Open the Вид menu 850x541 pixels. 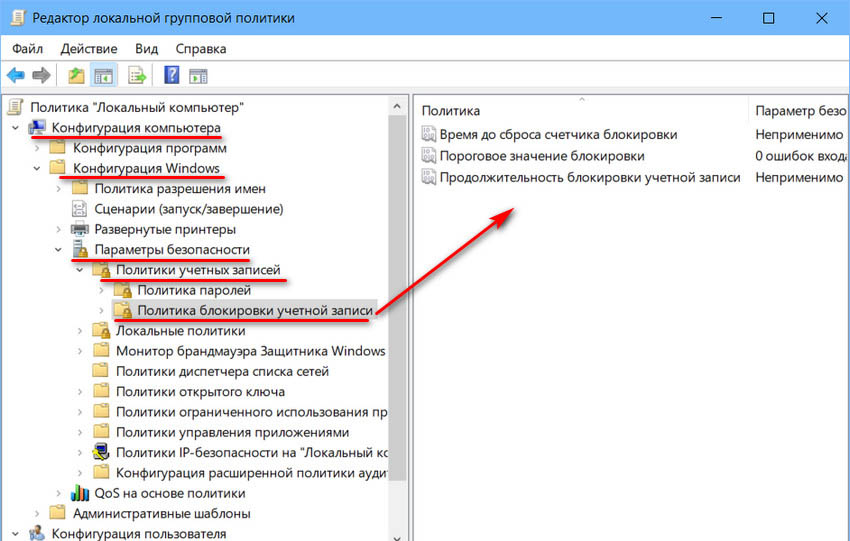point(147,48)
